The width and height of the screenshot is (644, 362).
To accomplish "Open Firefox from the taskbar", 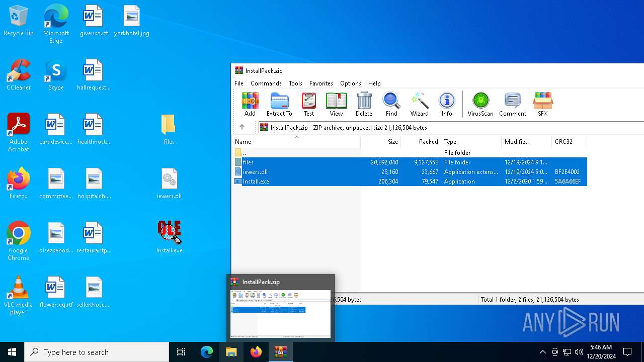I will [x=256, y=352].
